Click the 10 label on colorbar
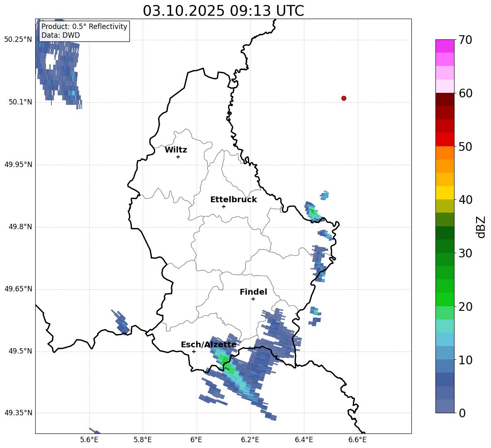 [465, 360]
